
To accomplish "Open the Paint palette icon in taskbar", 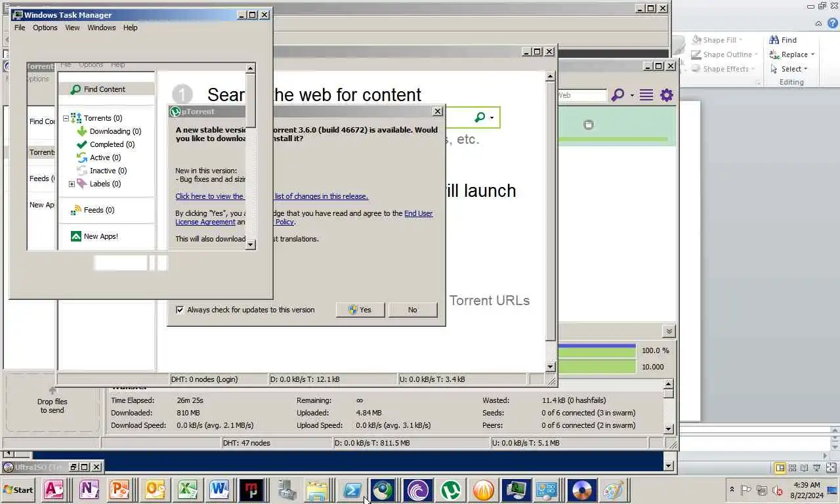I will click(x=613, y=490).
